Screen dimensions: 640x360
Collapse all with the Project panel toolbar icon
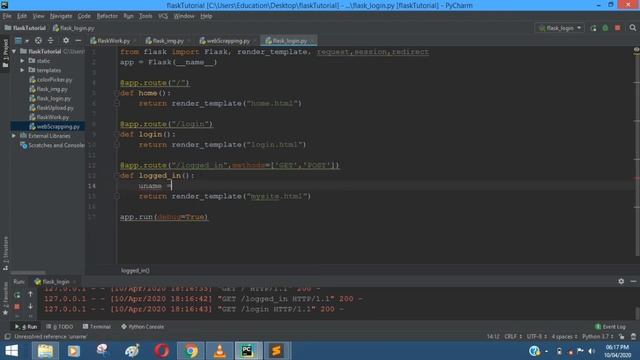click(51, 40)
